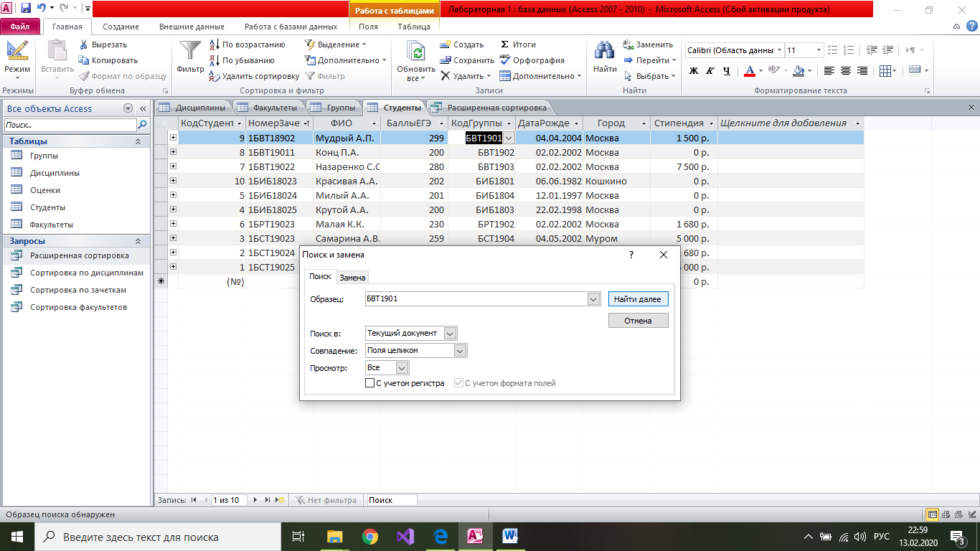The width and height of the screenshot is (980, 551).
Task: Center align text in ribbon
Action: [x=846, y=70]
